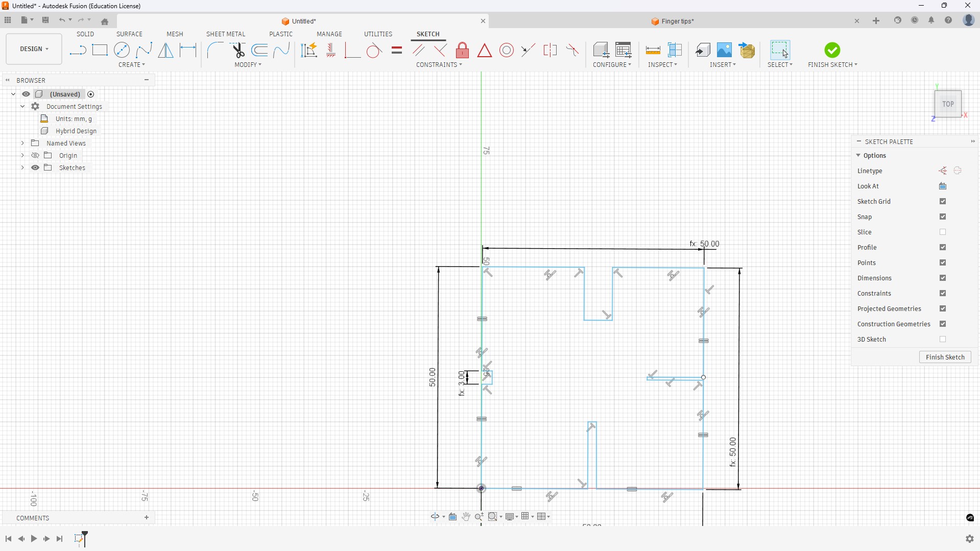
Task: Open the CREATE dropdown menu
Action: coord(132,65)
